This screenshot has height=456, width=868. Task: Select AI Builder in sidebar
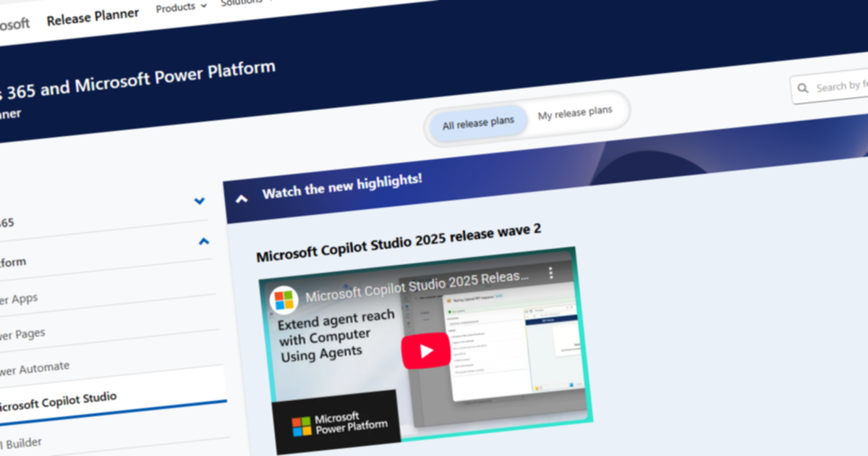pos(22,443)
